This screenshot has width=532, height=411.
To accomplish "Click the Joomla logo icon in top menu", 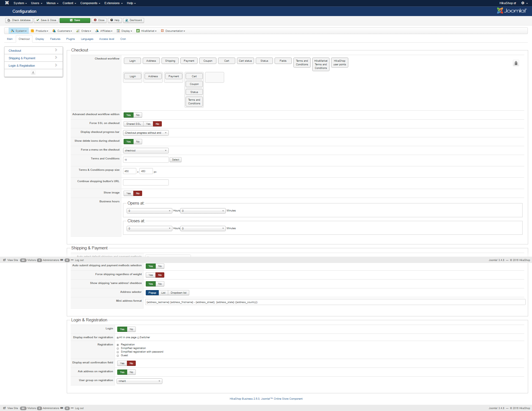I will click(x=7, y=3).
